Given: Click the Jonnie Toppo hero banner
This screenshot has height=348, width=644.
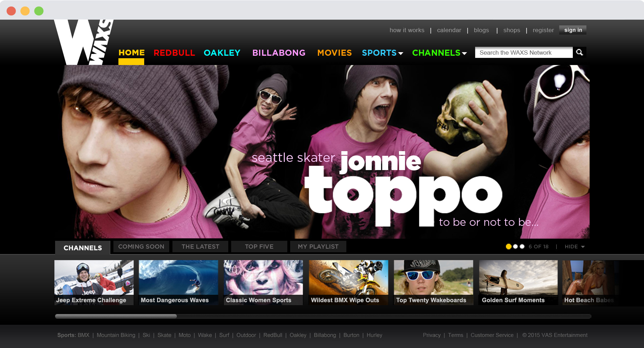Looking at the screenshot, I should click(322, 151).
